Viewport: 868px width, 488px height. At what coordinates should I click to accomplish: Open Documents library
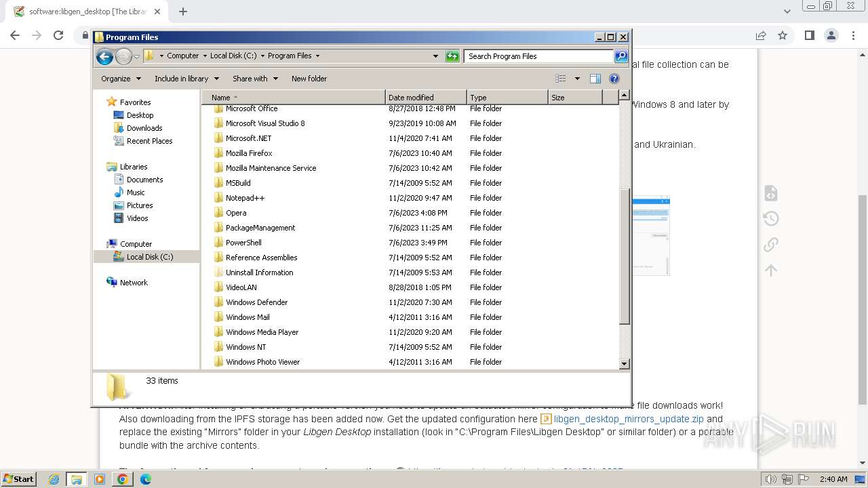tap(144, 180)
